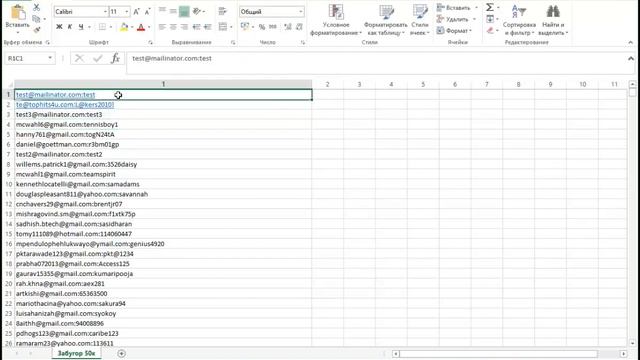Click the Paste (Вставить) clipboard icon

coord(18,12)
